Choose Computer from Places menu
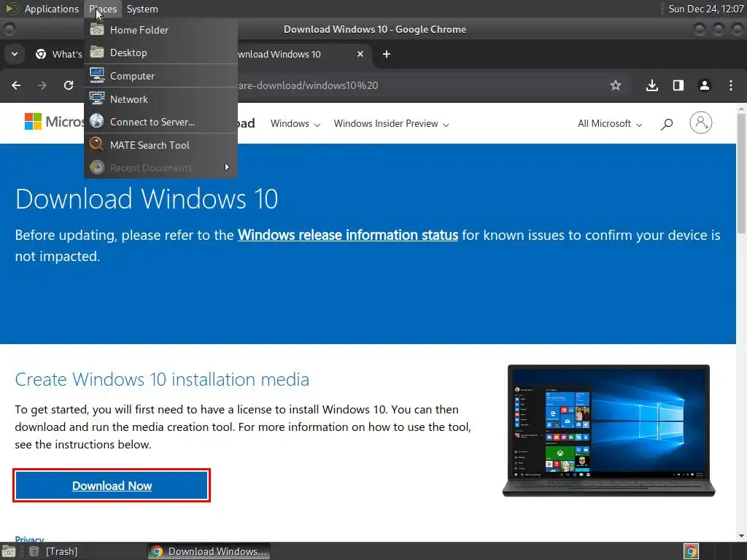This screenshot has height=560, width=747. click(160, 76)
